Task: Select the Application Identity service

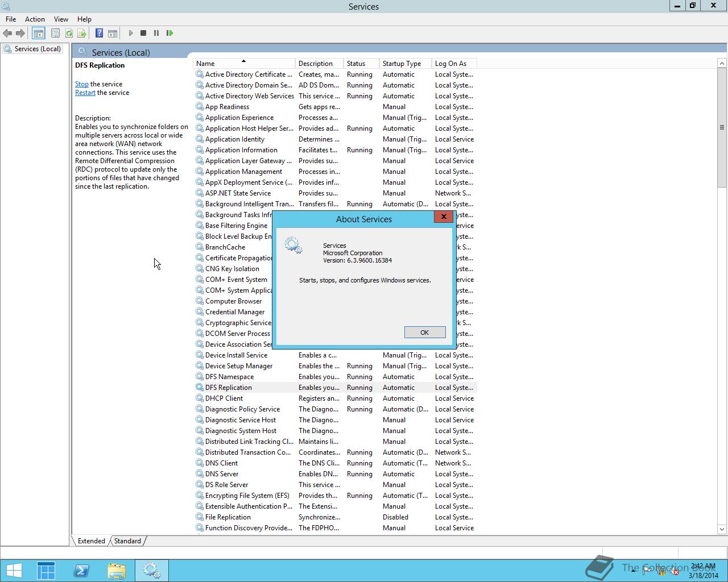Action: (335, 139)
